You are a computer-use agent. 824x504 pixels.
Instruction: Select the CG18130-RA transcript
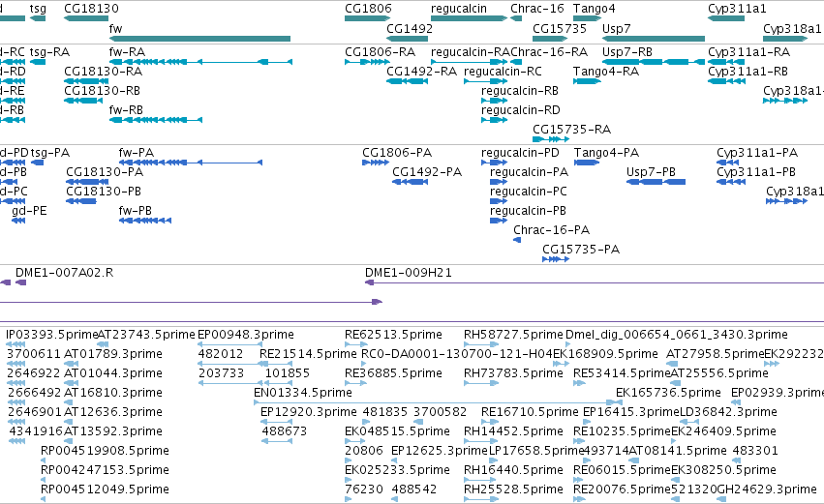click(86, 81)
